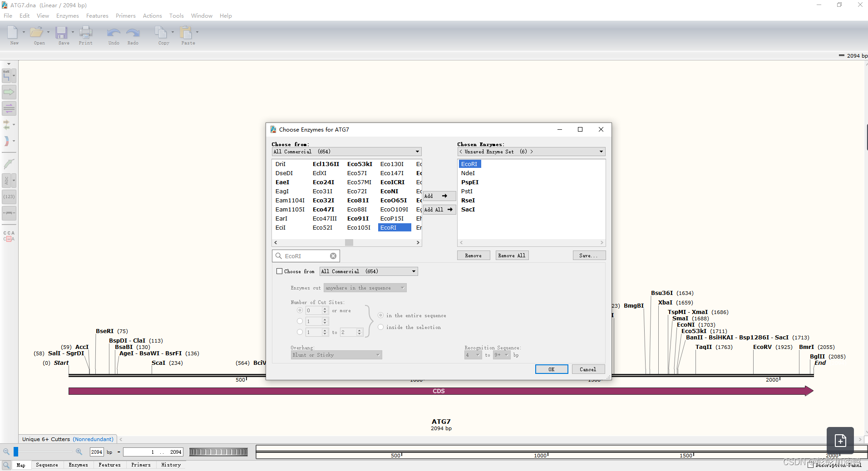Click the Undo arrow icon
The height and width of the screenshot is (471, 868).
[113, 33]
